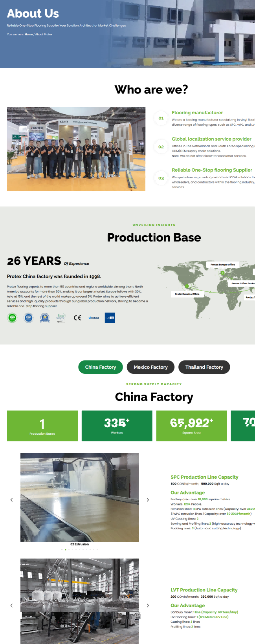Image resolution: width=255 pixels, height=644 pixels.
Task: Switch to the Thailand Factory tab
Action: (x=204, y=367)
